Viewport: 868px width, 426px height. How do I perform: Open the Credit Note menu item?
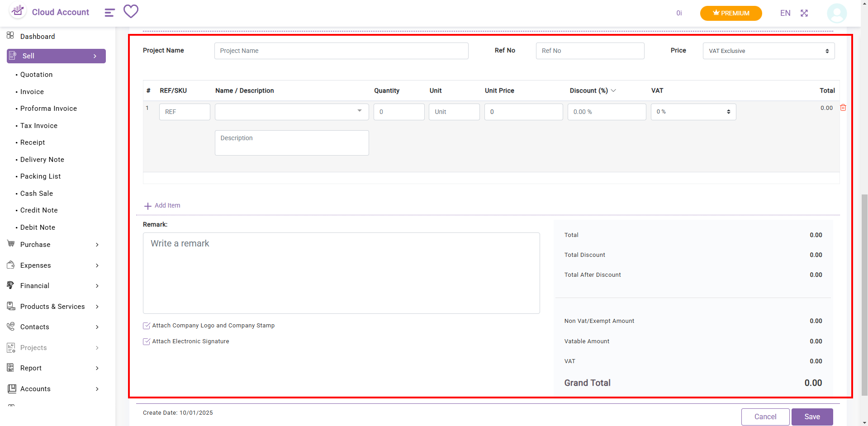(x=38, y=210)
